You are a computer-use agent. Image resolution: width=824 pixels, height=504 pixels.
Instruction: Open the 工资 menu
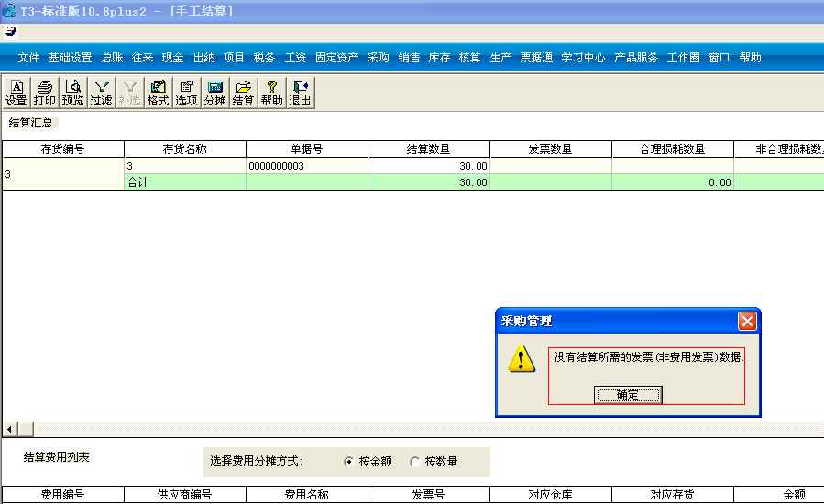click(x=295, y=58)
